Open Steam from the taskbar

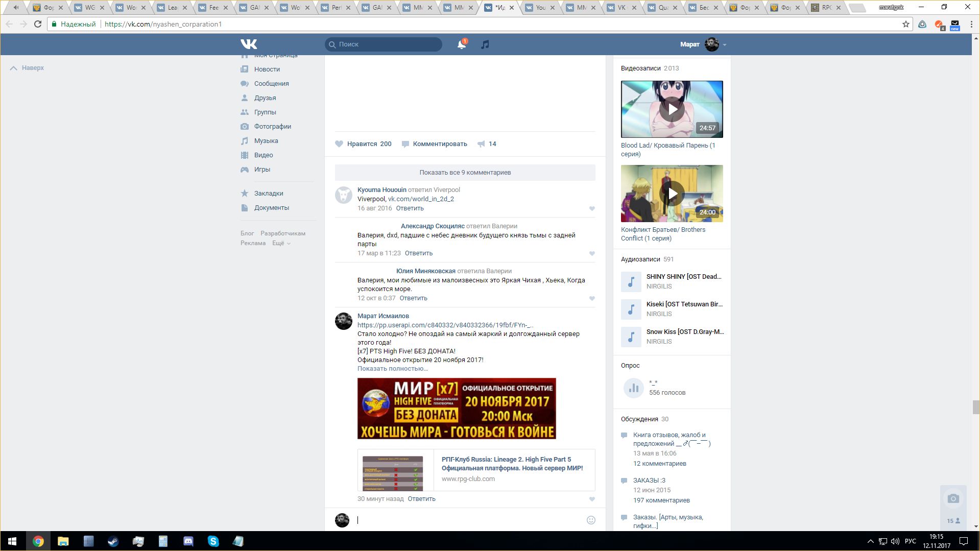113,541
